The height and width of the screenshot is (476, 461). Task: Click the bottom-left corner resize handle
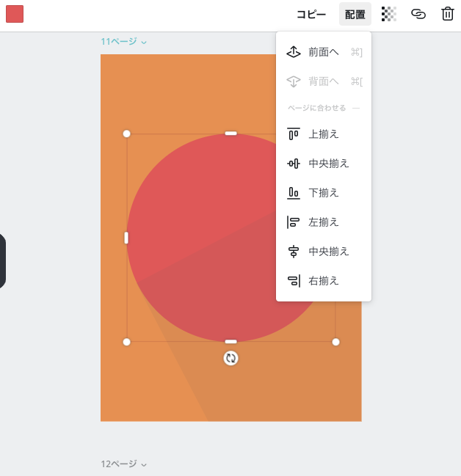(126, 342)
